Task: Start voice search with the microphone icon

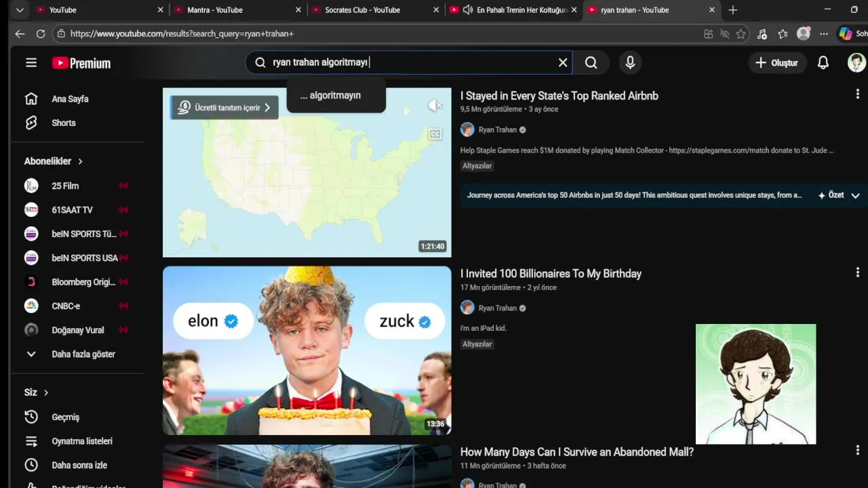Action: pyautogui.click(x=630, y=62)
